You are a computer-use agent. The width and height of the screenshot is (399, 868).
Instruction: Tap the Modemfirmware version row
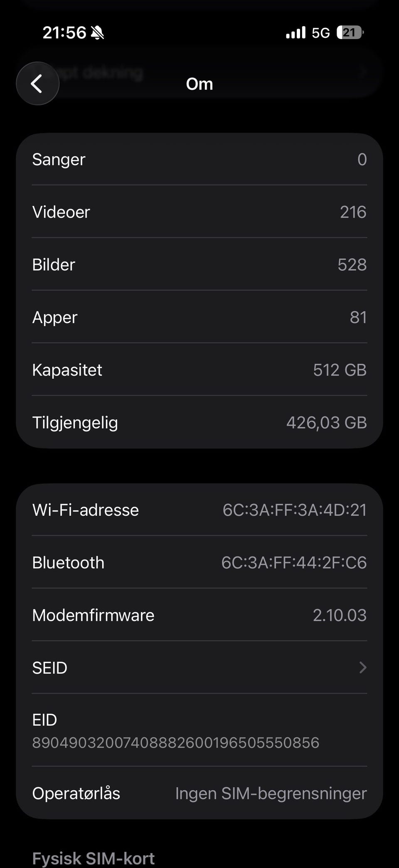[x=199, y=615]
